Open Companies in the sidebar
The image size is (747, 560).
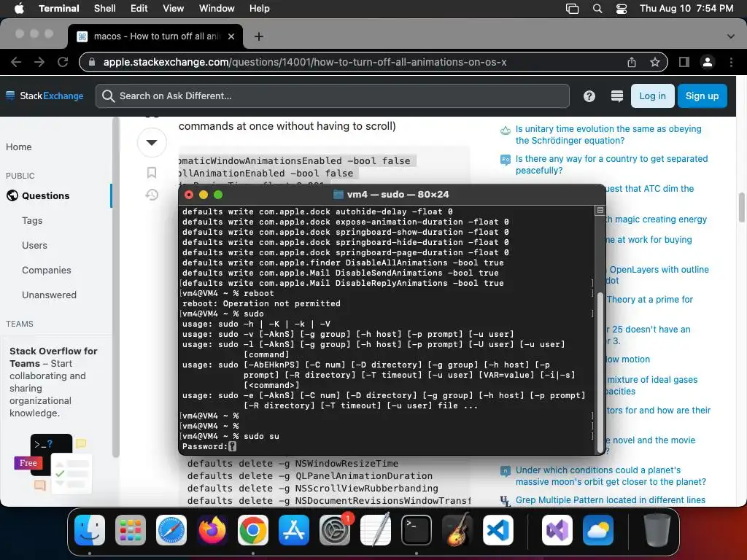click(47, 270)
